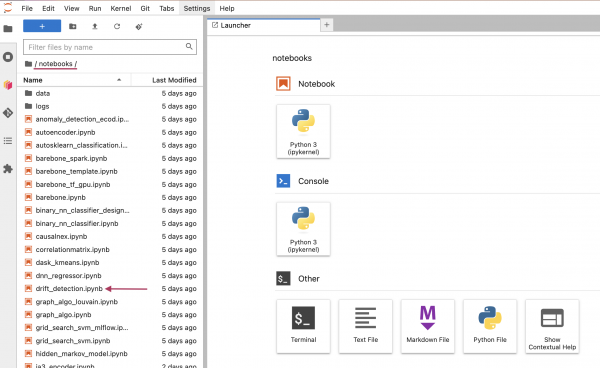Open the Extension Manager puzzle icon
600x368 pixels.
click(8, 169)
